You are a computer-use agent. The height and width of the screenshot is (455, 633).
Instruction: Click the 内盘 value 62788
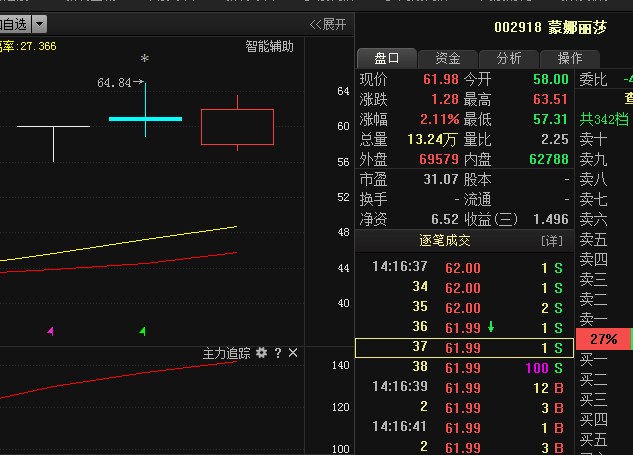pyautogui.click(x=549, y=159)
